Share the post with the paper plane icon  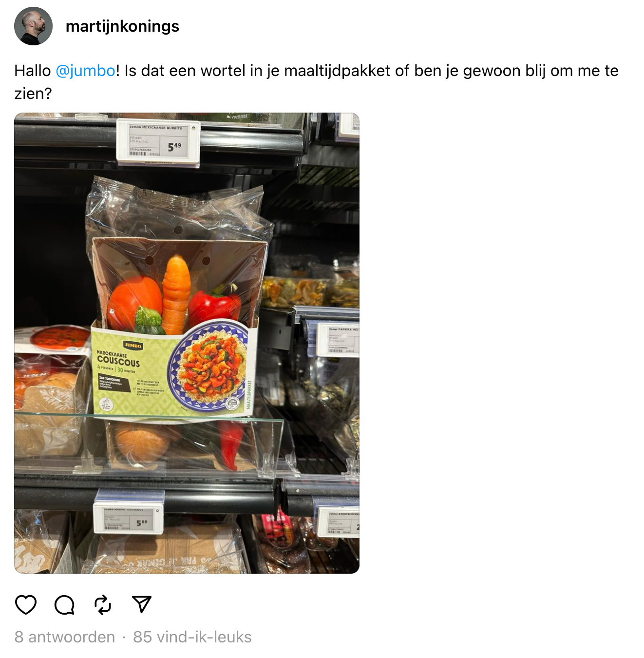[142, 604]
